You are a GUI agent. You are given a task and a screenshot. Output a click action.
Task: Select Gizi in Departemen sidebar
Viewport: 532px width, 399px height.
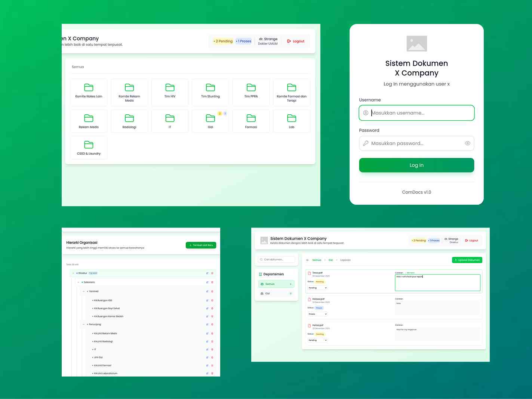276,294
